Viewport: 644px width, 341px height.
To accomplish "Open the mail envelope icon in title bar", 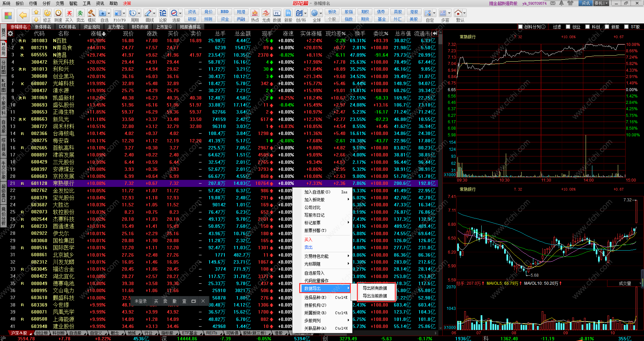I will pyautogui.click(x=553, y=3).
